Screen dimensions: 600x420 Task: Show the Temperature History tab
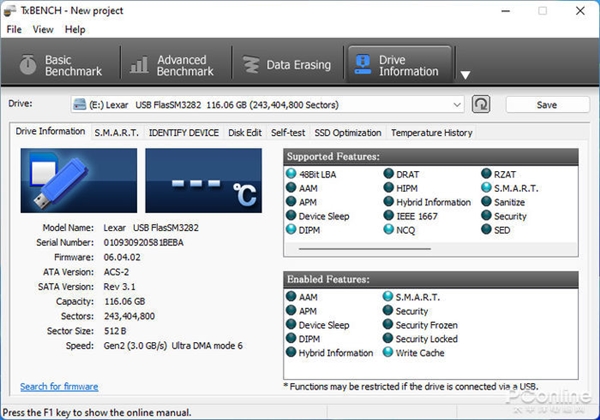pos(431,132)
